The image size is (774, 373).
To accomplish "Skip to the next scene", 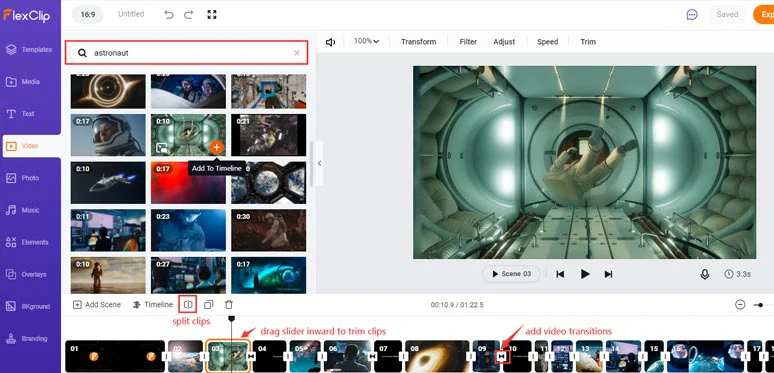I will (608, 274).
